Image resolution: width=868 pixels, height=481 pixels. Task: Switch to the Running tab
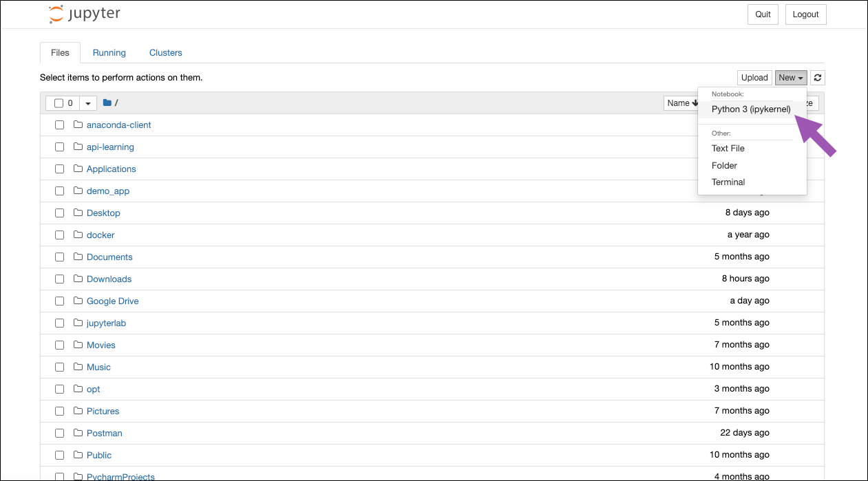point(109,52)
